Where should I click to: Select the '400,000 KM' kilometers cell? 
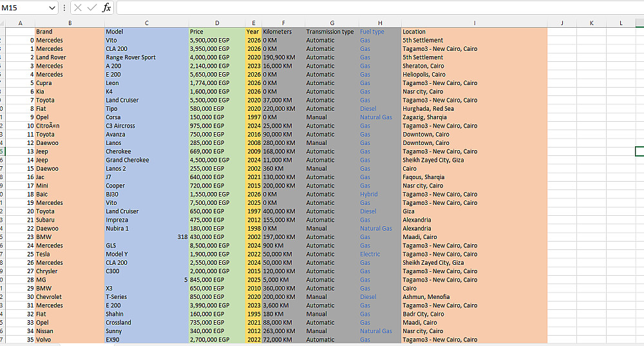pos(283,211)
